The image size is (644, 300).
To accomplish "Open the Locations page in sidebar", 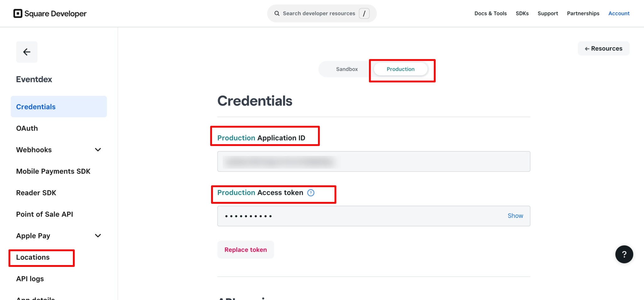I will point(33,258).
